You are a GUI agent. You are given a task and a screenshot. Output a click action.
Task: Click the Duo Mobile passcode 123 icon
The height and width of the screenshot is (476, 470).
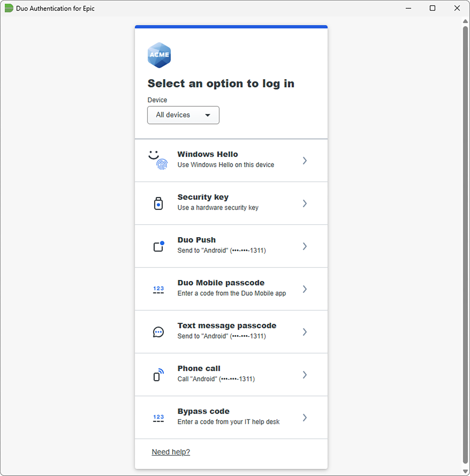(158, 289)
